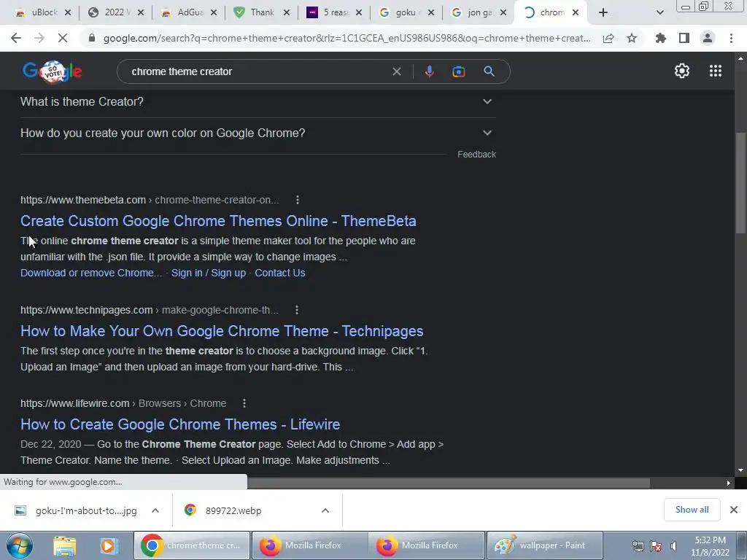Open Google quick settings gear
This screenshot has height=560, width=747.
[x=682, y=71]
